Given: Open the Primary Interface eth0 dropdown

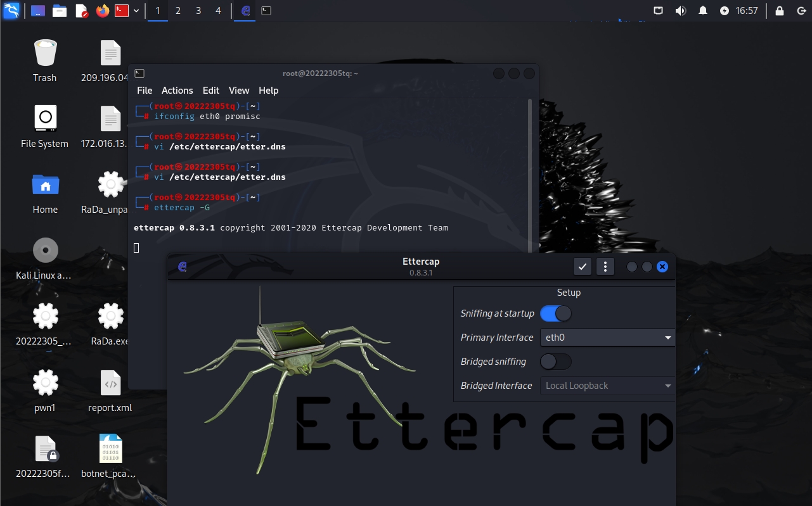Looking at the screenshot, I should coord(607,338).
